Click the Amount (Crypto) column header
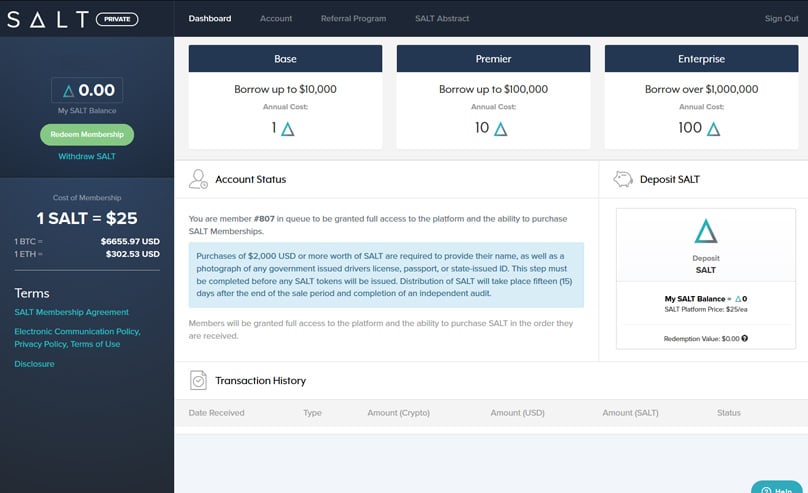 398,413
